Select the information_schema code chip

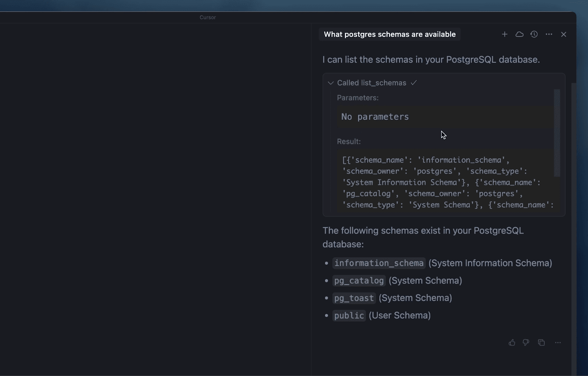(379, 263)
